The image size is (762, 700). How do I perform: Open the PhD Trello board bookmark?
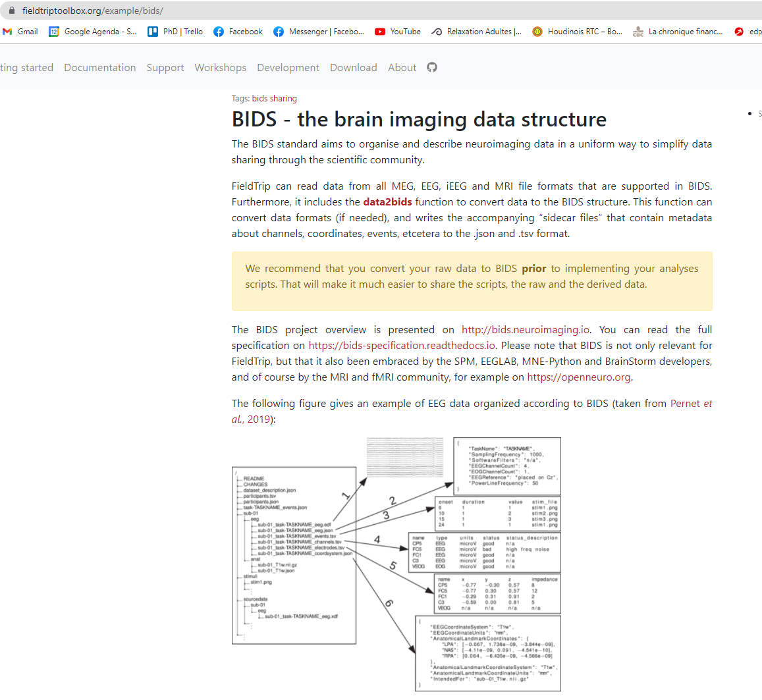click(x=175, y=31)
